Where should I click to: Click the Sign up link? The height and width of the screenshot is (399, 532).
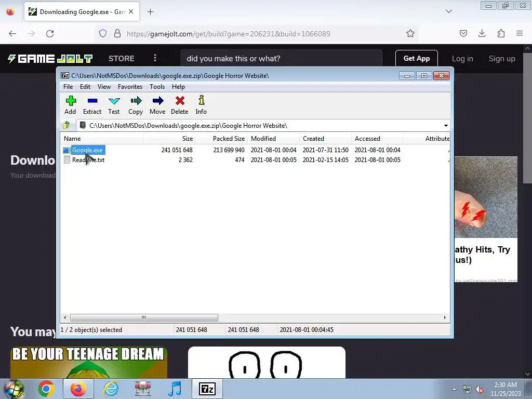502,59
